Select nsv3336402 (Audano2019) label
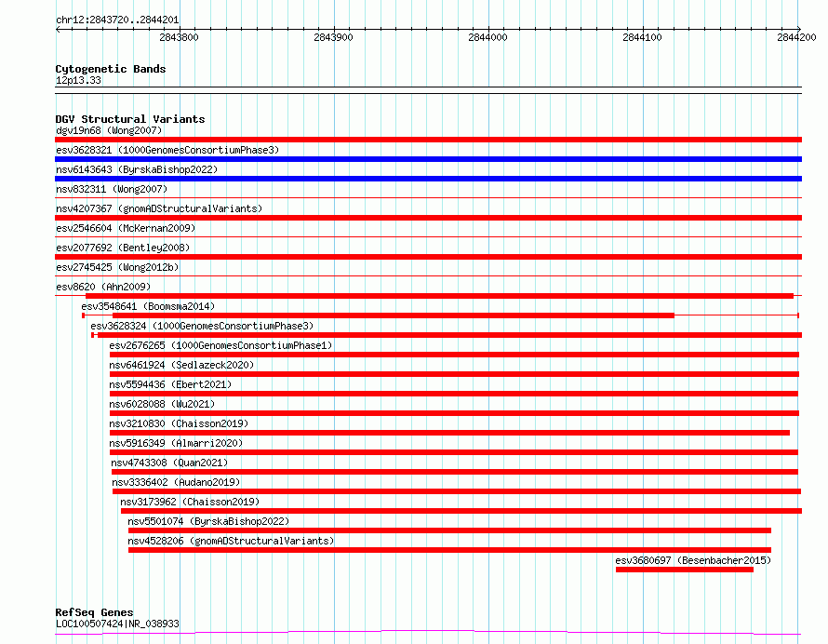The height and width of the screenshot is (644, 828). [176, 482]
